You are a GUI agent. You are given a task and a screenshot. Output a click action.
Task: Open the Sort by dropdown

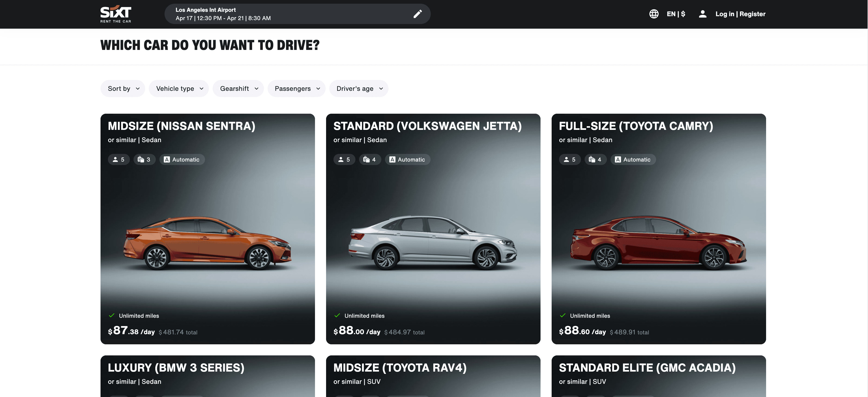tap(123, 89)
